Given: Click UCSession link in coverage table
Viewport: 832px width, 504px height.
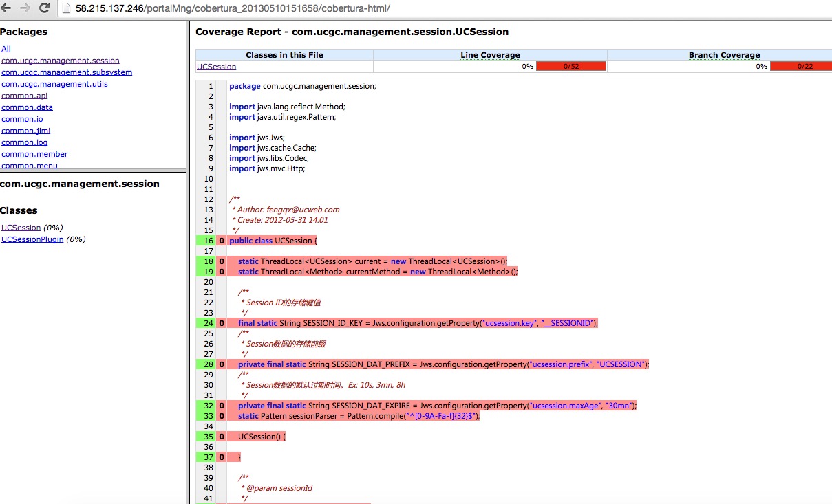Looking at the screenshot, I should [216, 67].
